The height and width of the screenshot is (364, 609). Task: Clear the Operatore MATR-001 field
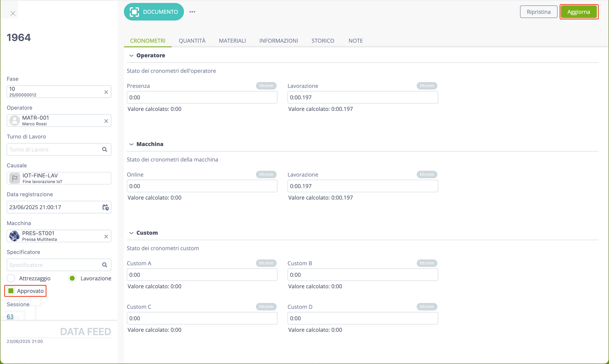coord(106,121)
